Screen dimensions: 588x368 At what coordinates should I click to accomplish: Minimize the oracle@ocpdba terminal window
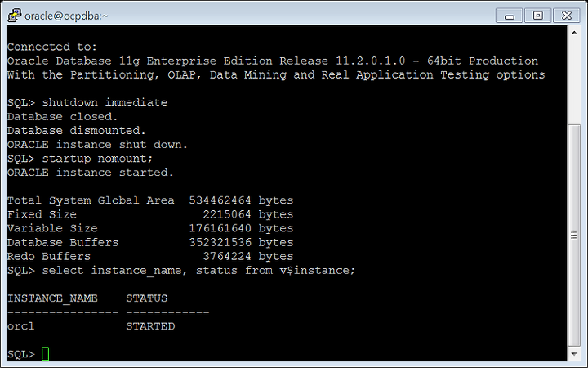509,16
